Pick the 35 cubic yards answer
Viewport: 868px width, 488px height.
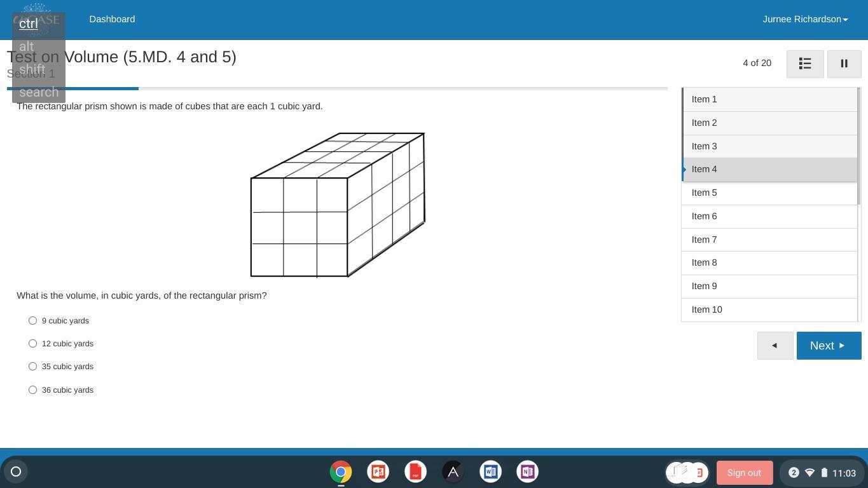click(32, 367)
